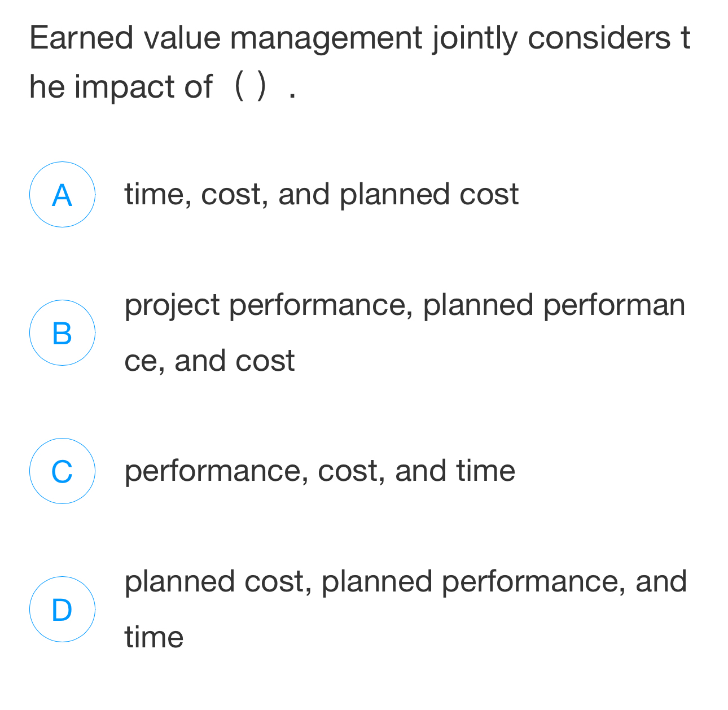
Task: Tap the letter A inside its circle
Action: click(62, 194)
